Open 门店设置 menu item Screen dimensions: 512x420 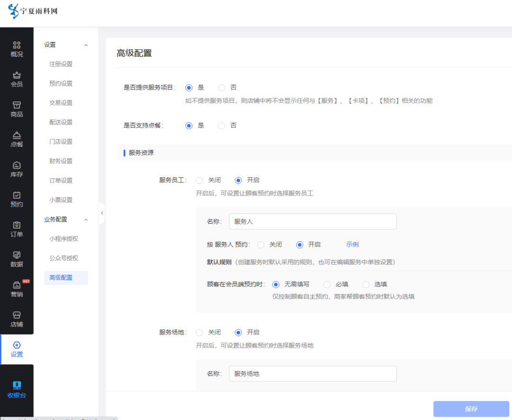click(x=61, y=142)
